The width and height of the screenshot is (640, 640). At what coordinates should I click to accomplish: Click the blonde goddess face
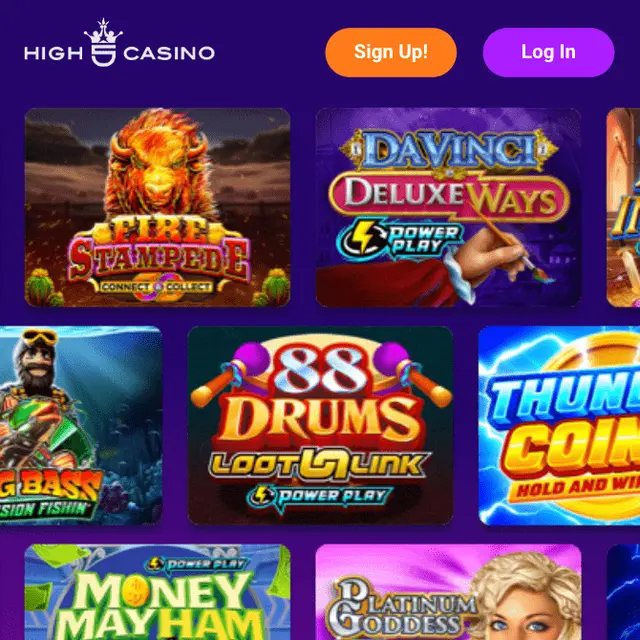[x=527, y=600]
